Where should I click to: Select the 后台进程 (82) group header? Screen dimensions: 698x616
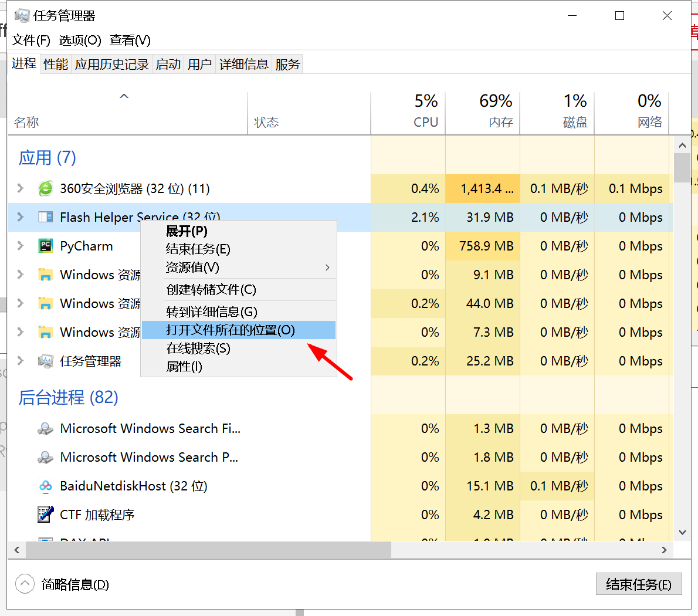(69, 397)
